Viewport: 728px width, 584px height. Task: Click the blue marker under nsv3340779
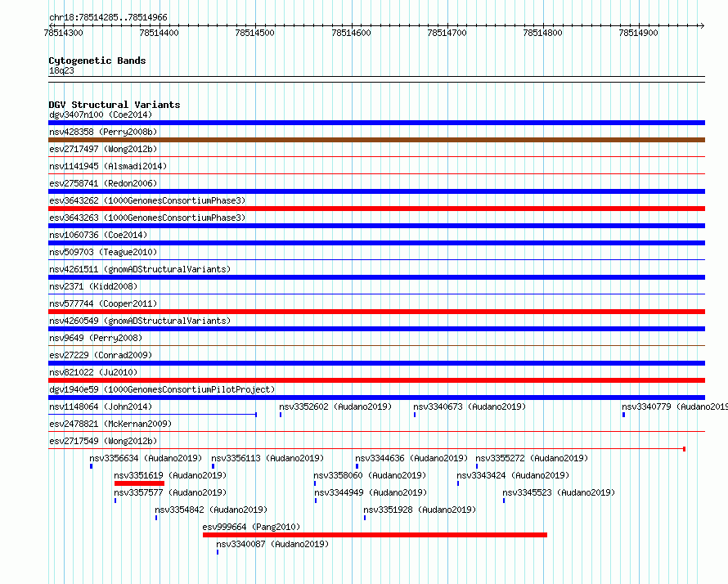tap(623, 415)
